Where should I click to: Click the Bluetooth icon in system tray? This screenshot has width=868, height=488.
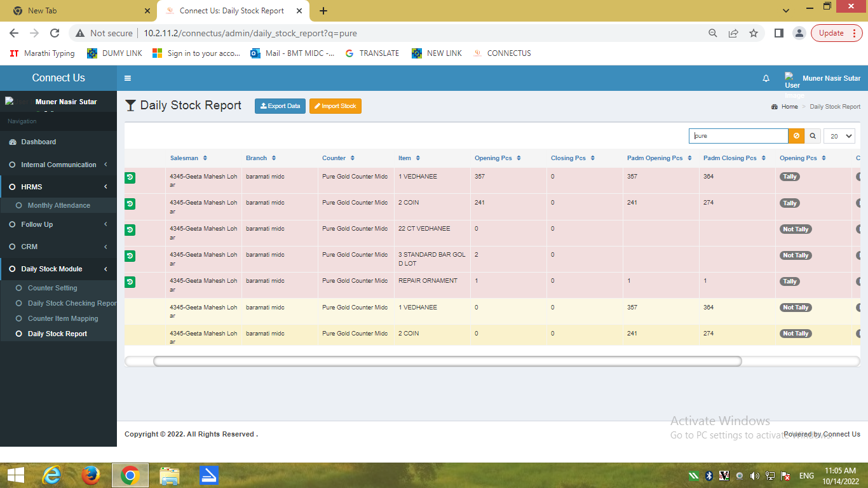709,476
